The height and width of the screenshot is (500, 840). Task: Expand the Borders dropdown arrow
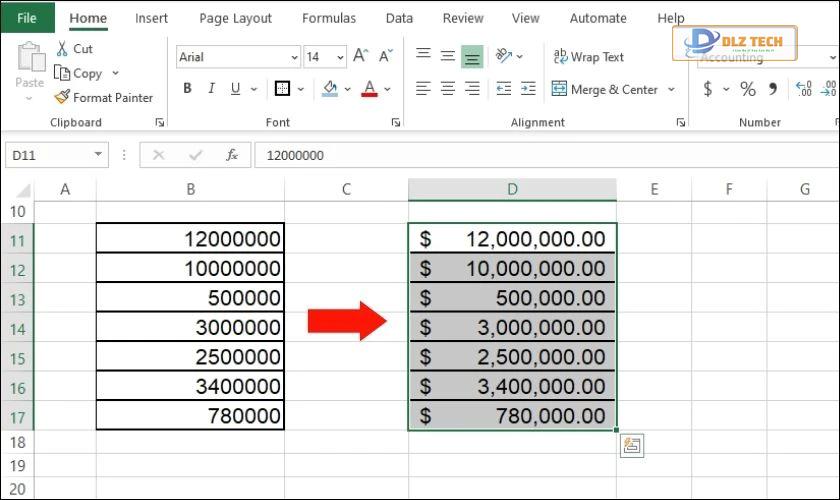click(x=301, y=89)
